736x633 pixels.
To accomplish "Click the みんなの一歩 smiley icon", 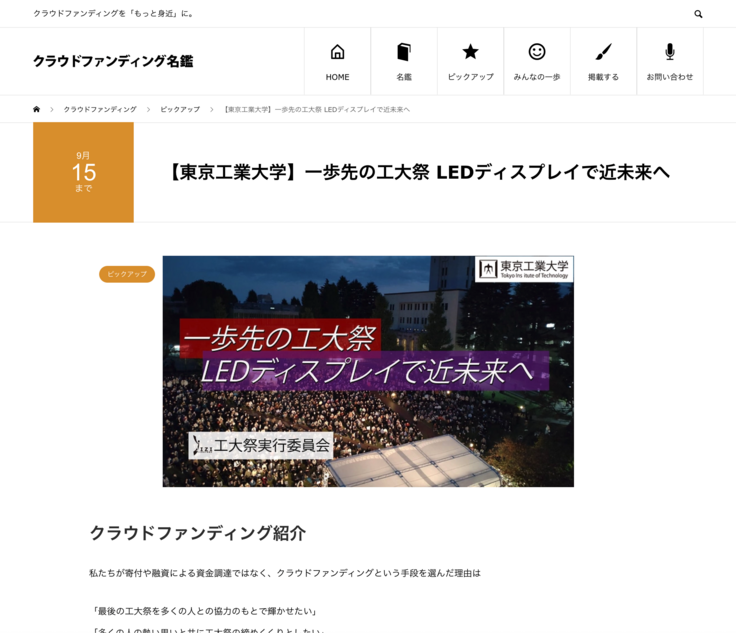I will click(x=537, y=52).
